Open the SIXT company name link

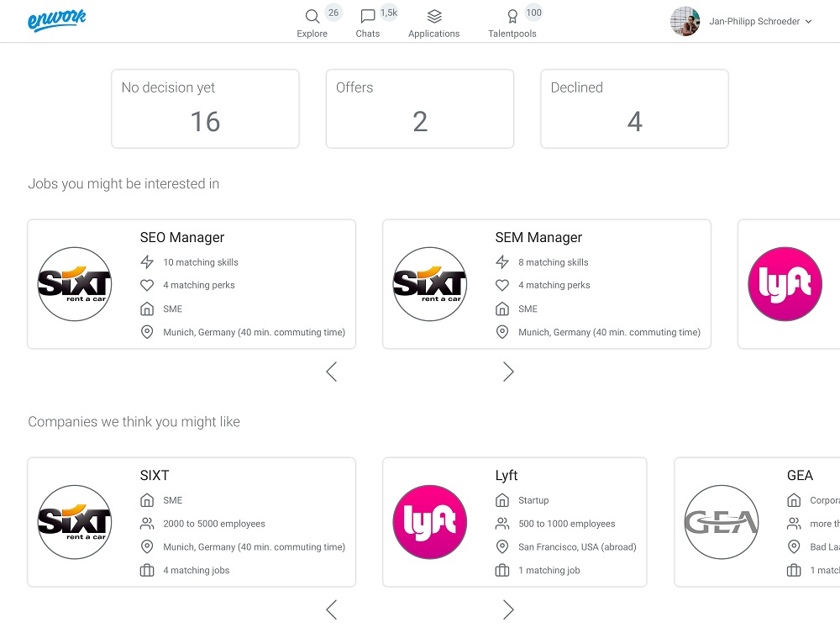(x=155, y=476)
